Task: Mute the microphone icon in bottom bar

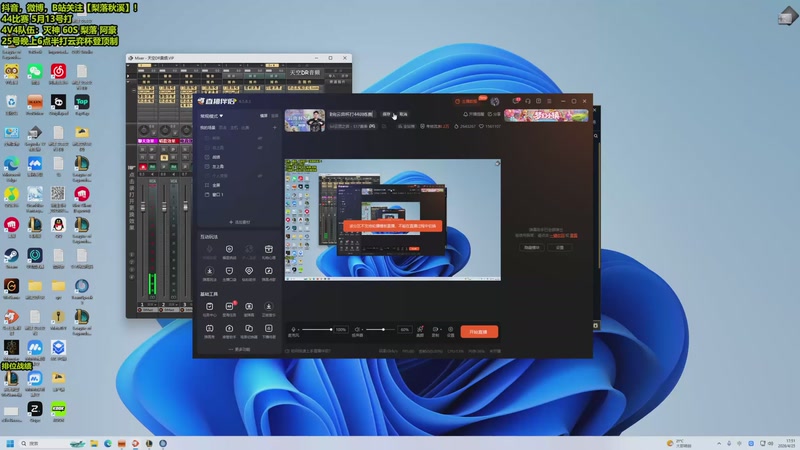Action: pos(293,330)
